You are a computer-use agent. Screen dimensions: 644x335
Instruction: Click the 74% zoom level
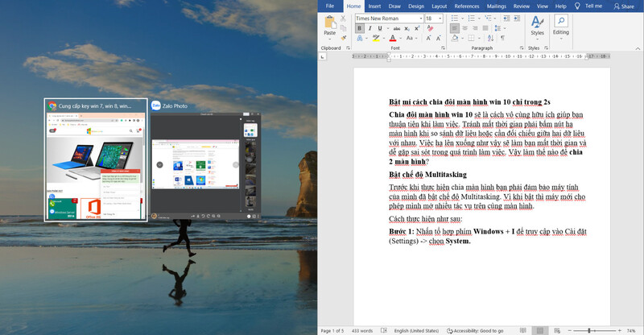tap(631, 330)
